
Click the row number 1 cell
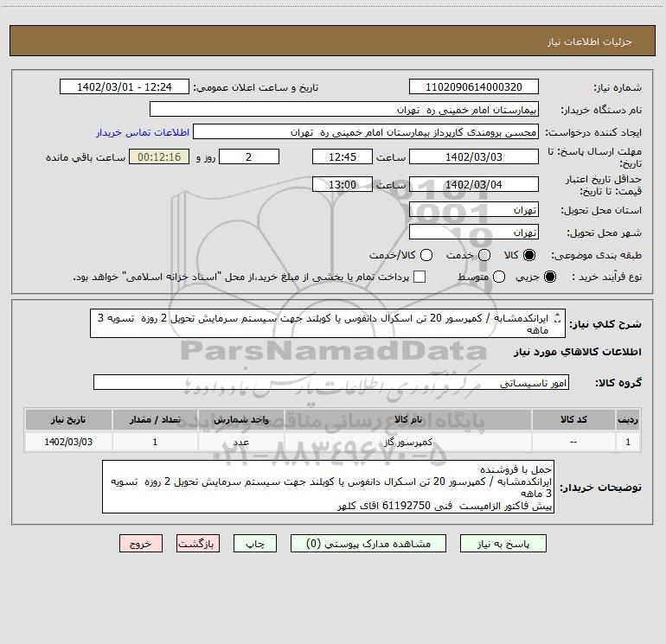(628, 442)
